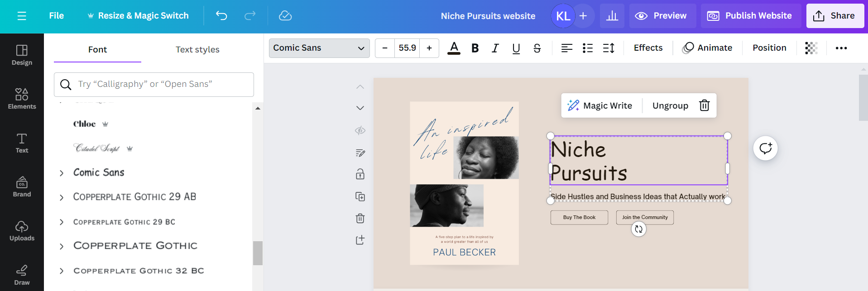Open the Text sidebar panel

point(22,143)
